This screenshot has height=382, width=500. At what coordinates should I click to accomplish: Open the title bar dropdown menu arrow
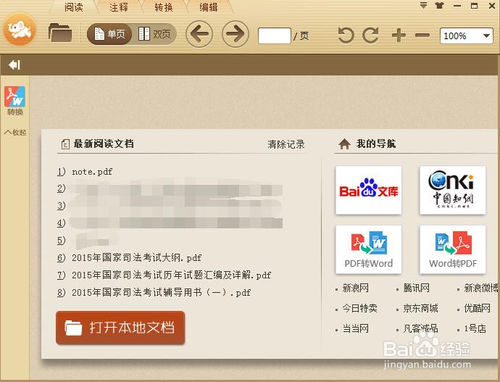point(423,5)
